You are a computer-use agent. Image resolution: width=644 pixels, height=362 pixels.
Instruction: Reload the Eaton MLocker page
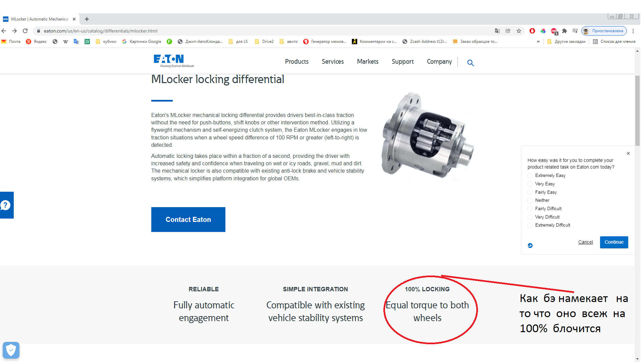(x=25, y=31)
